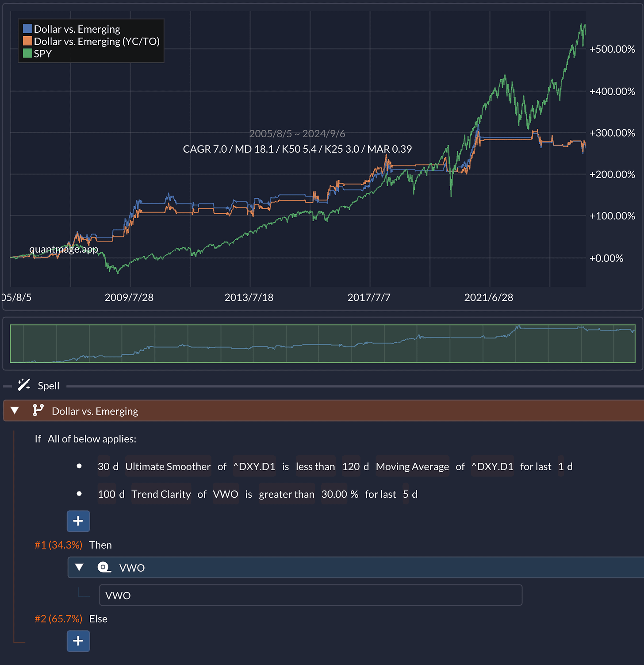Click the branch icon beside Dollar vs. Emerging
The width and height of the screenshot is (644, 665).
pos(38,411)
